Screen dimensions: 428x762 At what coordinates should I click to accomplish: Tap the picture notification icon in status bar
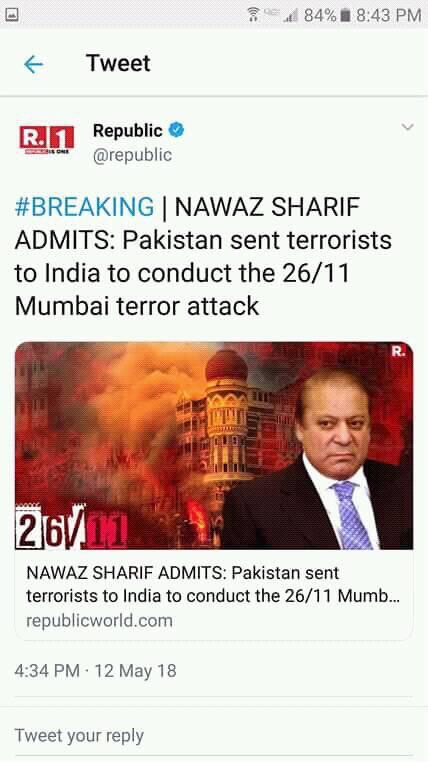tap(12, 15)
